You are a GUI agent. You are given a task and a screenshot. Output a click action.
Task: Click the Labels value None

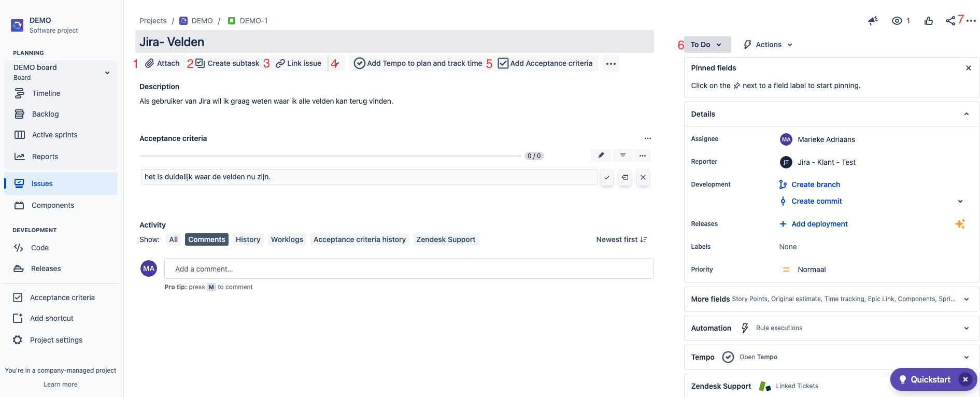click(788, 247)
